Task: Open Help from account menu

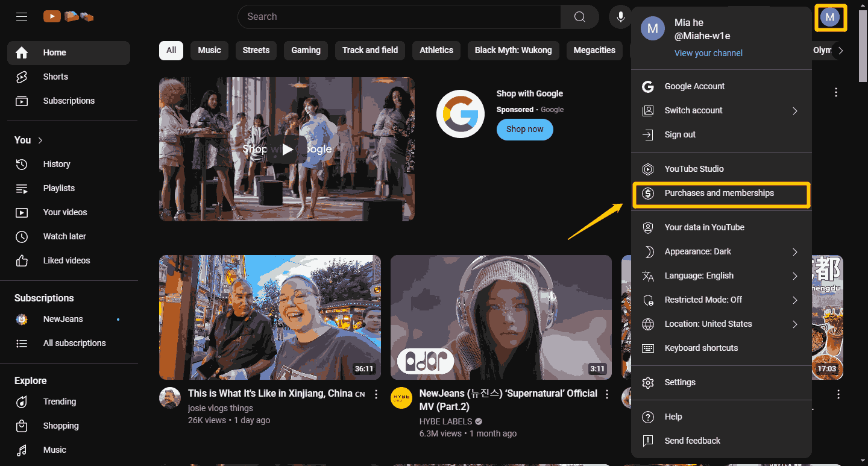Action: [722, 417]
